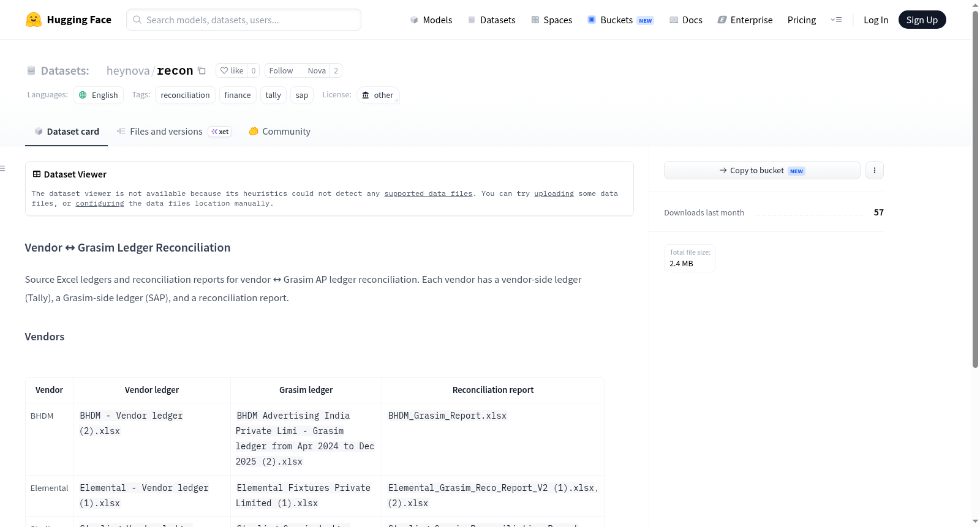980x527 pixels.
Task: Open the Pricing page
Action: tap(802, 20)
